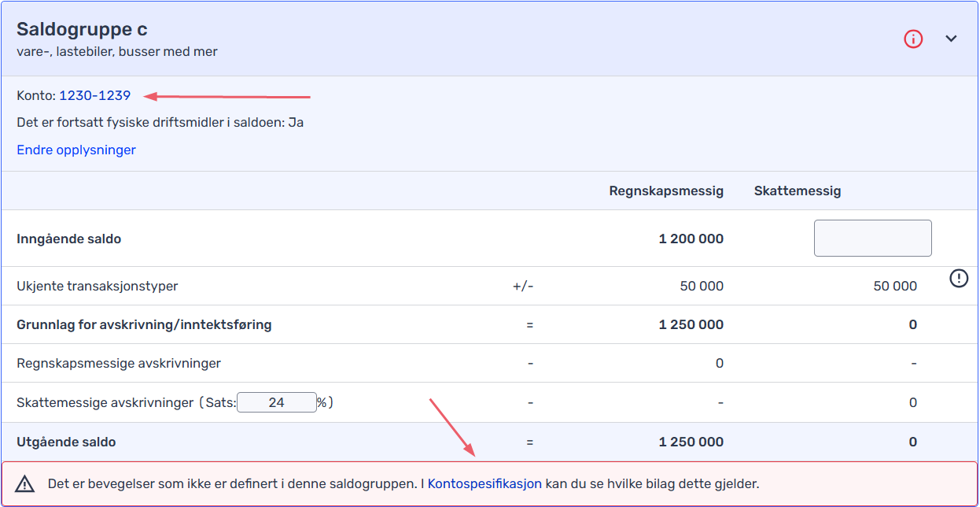
Task: Focus the Skattemessig inngående saldo input field
Action: click(872, 239)
